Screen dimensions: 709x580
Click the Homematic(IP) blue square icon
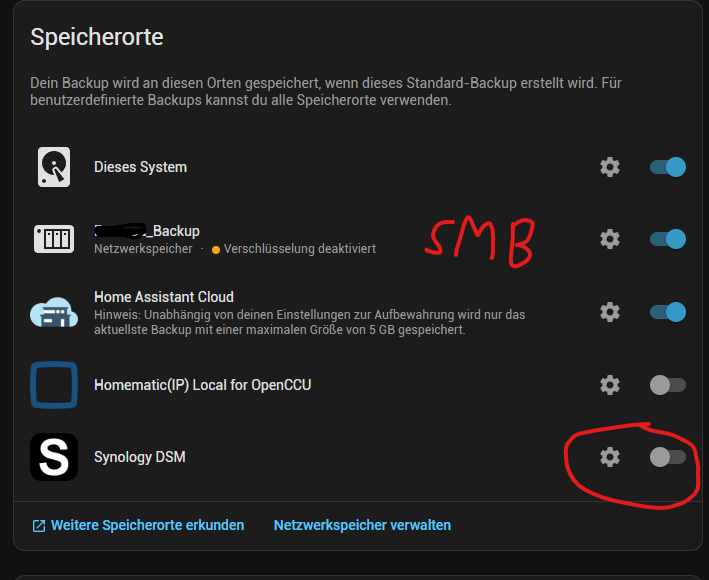point(54,385)
